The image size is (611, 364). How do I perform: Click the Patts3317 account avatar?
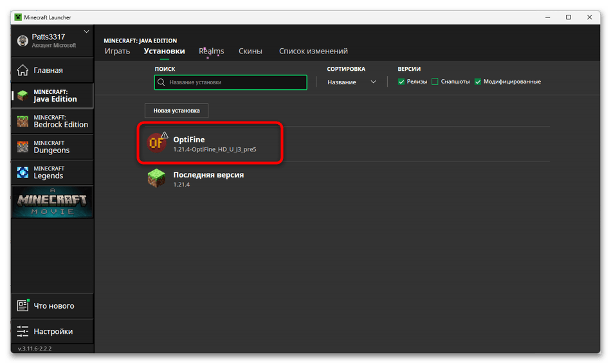23,41
